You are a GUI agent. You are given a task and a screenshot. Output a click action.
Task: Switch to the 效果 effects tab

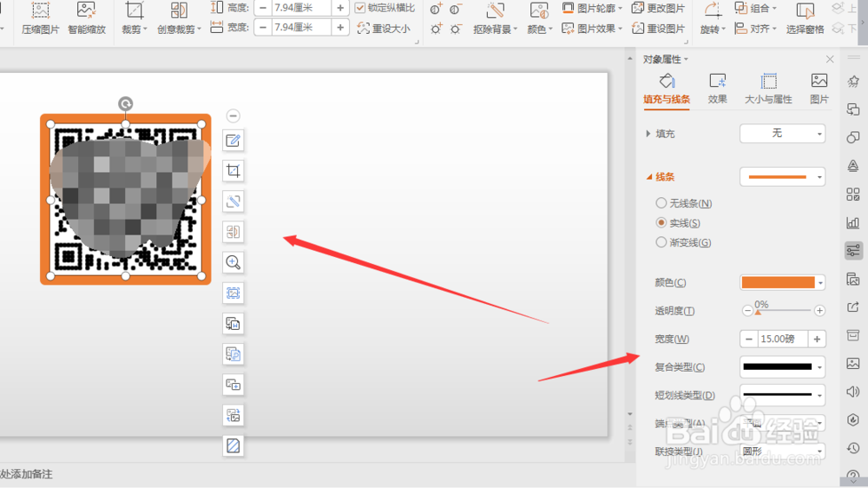(x=718, y=89)
